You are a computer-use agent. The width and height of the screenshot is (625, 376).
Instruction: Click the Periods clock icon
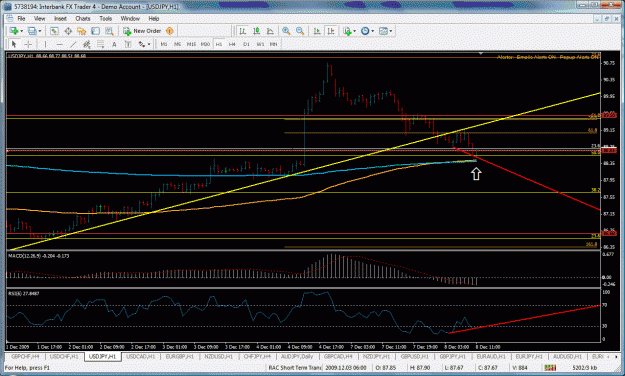click(x=365, y=31)
